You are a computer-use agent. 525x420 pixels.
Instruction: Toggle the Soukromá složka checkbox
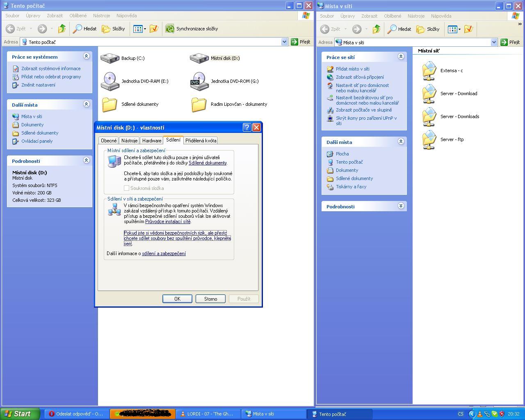[x=127, y=188]
